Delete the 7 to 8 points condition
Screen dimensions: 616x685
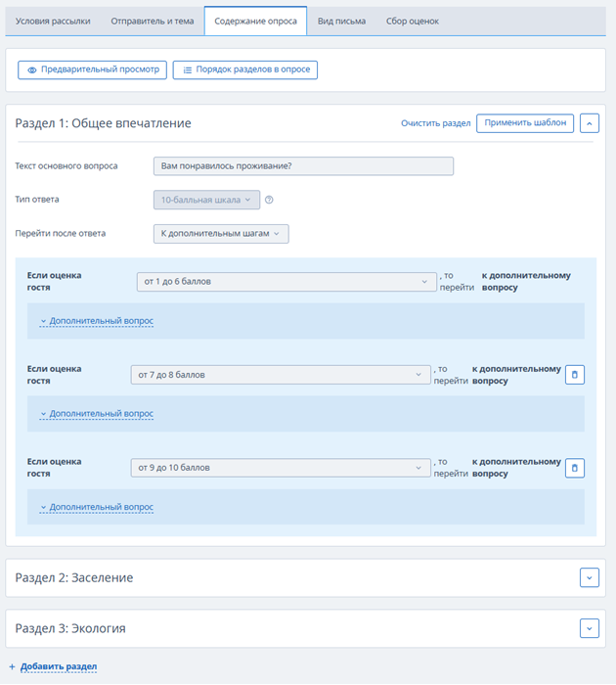coord(575,375)
